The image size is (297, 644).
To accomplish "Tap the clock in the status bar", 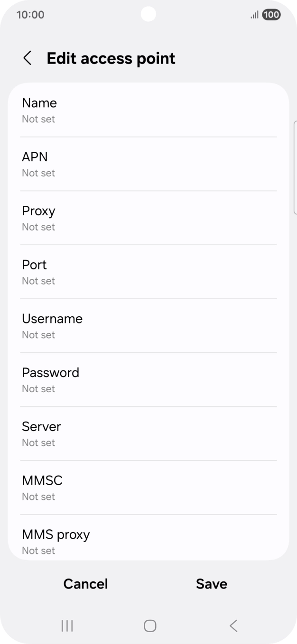I will point(30,15).
